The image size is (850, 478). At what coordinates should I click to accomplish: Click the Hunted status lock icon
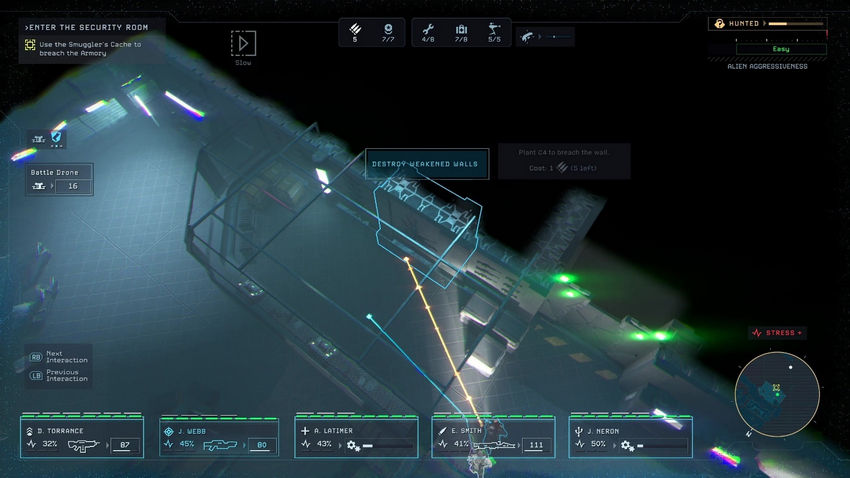(x=719, y=23)
